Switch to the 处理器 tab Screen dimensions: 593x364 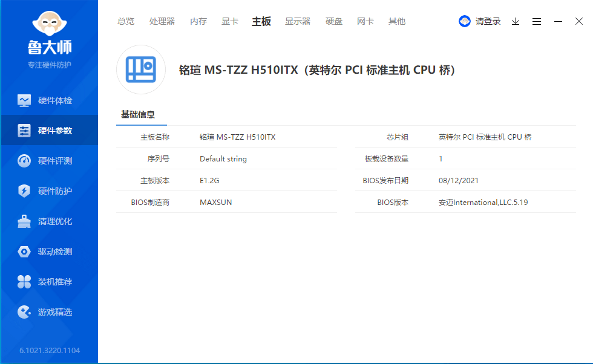tap(162, 22)
